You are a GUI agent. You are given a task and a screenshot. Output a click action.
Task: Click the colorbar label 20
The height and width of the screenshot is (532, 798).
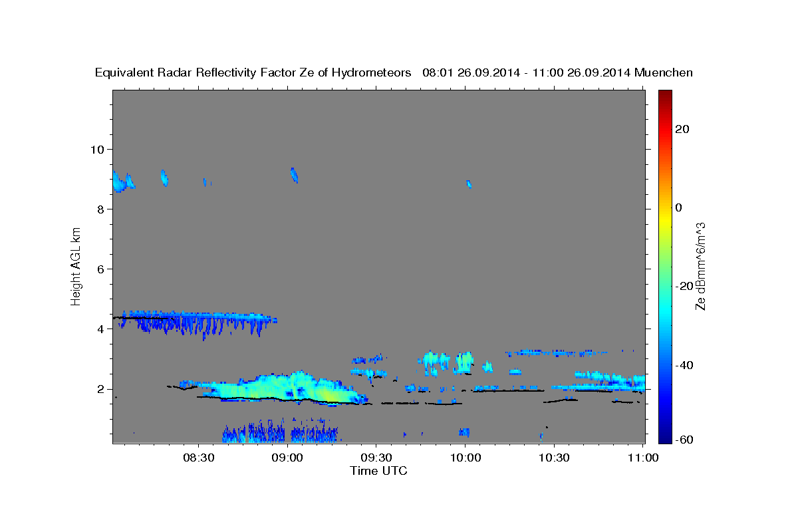click(682, 129)
